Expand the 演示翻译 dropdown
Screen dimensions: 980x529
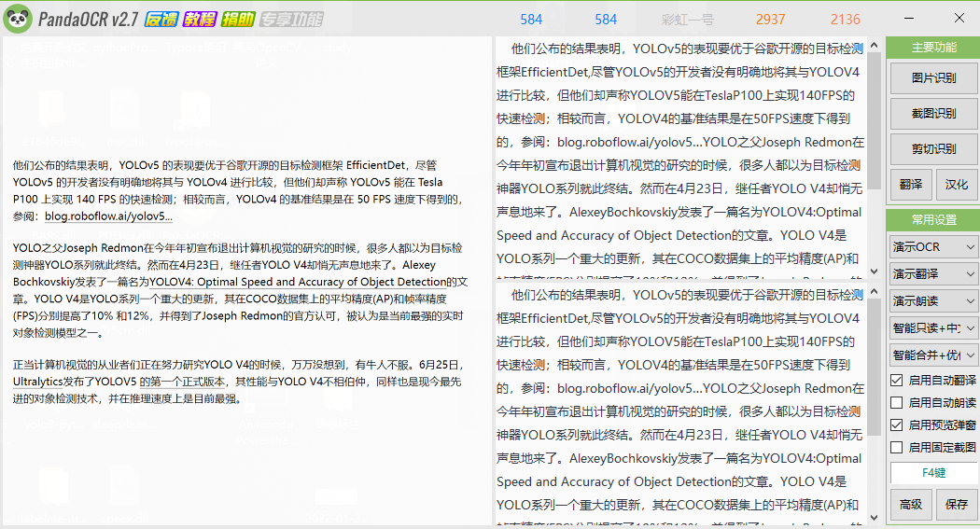(933, 273)
